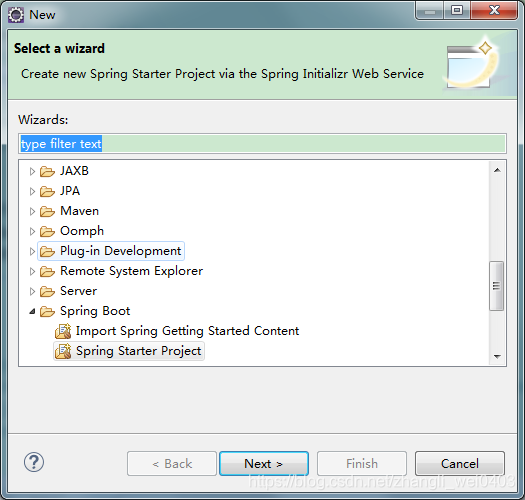Screen dimensions: 525x500
Task: Click the Cancel button
Action: pos(460,463)
